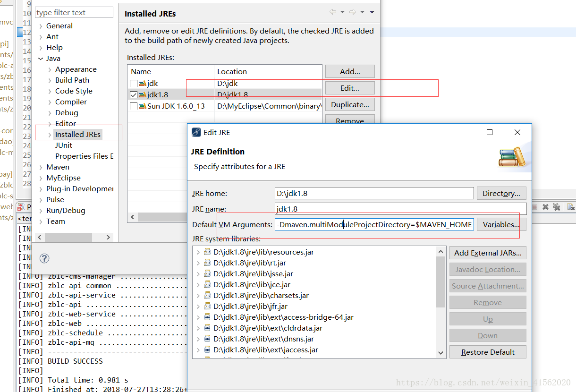576x392 pixels.
Task: Collapse the Java preferences node
Action: tap(41, 59)
